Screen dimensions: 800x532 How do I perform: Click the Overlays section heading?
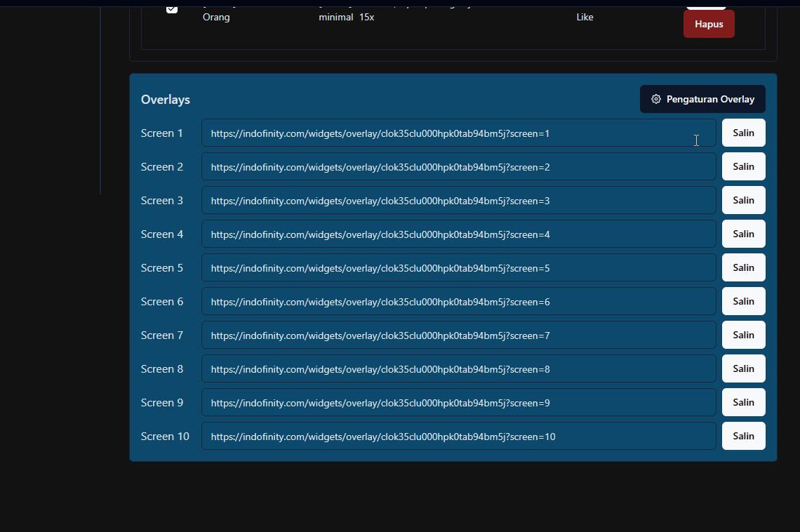click(x=166, y=100)
